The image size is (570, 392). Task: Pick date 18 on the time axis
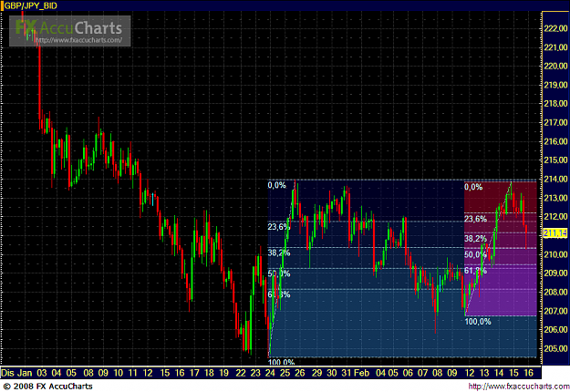209,373
